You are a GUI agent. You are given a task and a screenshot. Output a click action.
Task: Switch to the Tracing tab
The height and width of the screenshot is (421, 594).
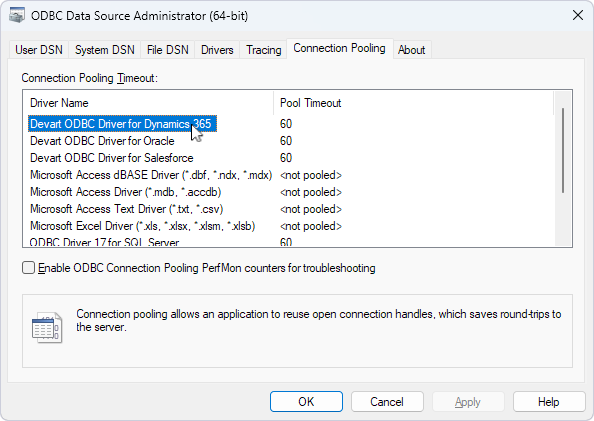264,50
